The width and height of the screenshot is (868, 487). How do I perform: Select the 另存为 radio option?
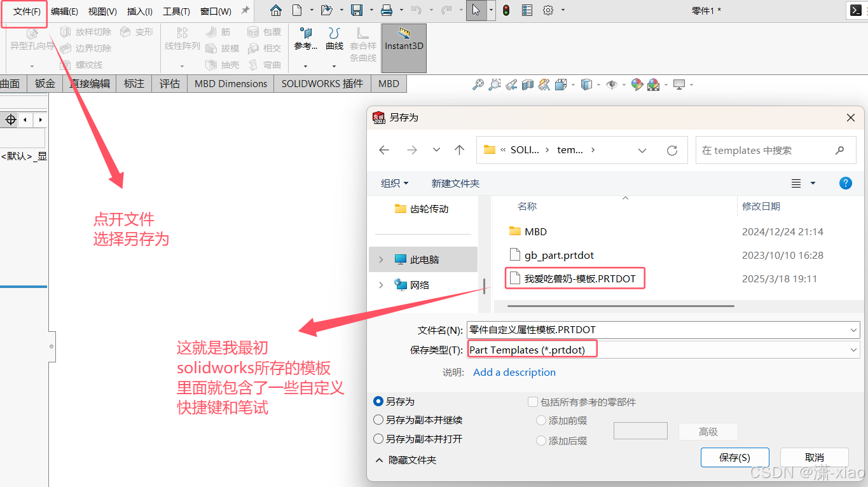pos(378,401)
